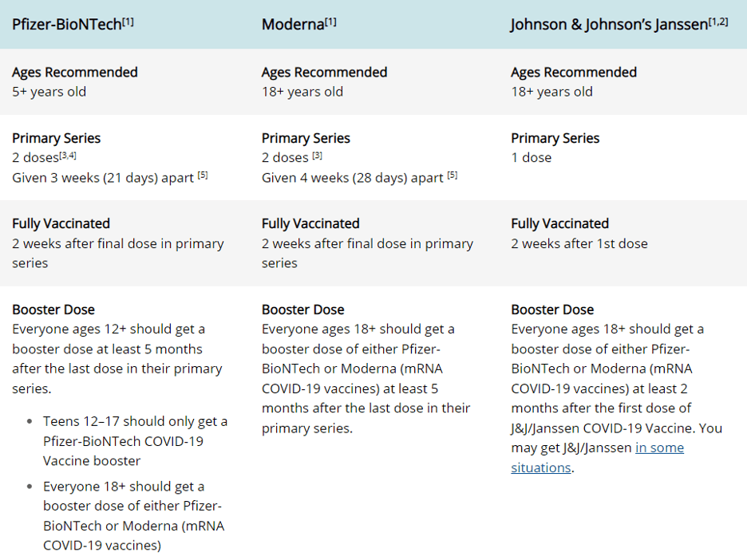Viewport: 747px width, 560px height.
Task: Click footnote [1] next to Moderna heading
Action: click(330, 22)
